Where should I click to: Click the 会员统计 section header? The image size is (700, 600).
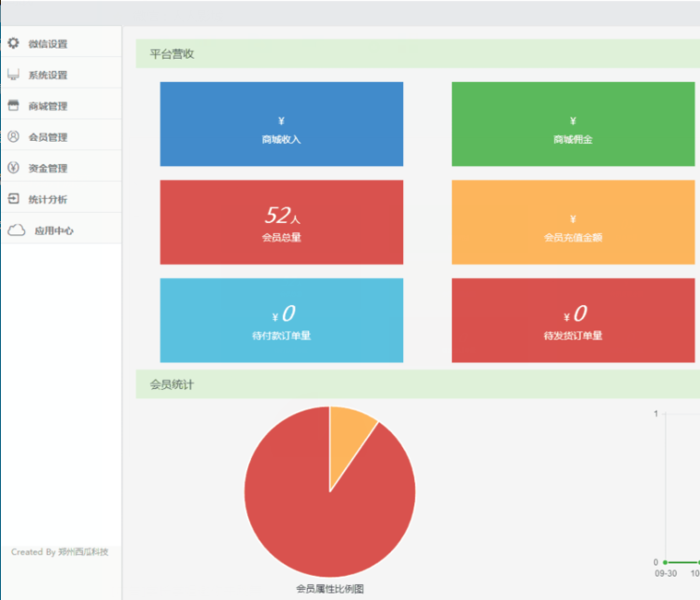click(418, 384)
